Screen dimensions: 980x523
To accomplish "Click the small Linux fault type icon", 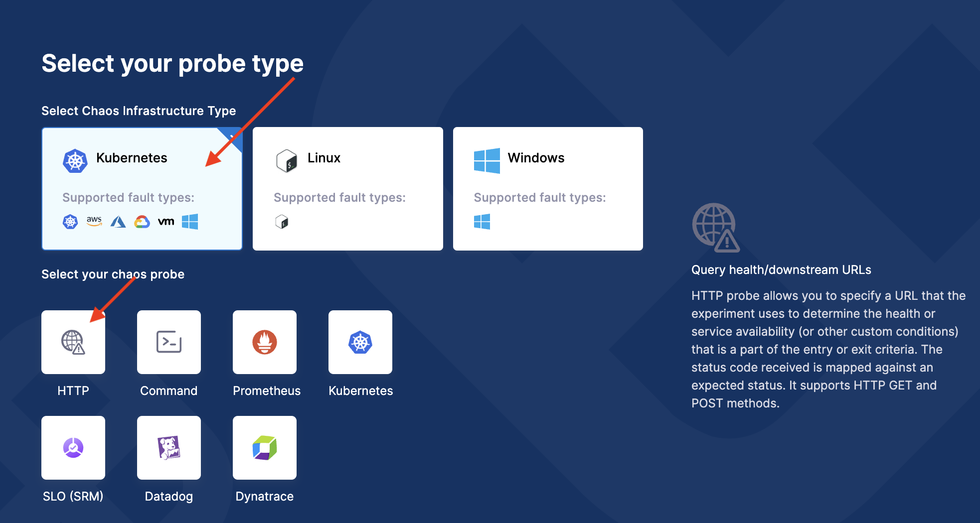I will (x=282, y=222).
